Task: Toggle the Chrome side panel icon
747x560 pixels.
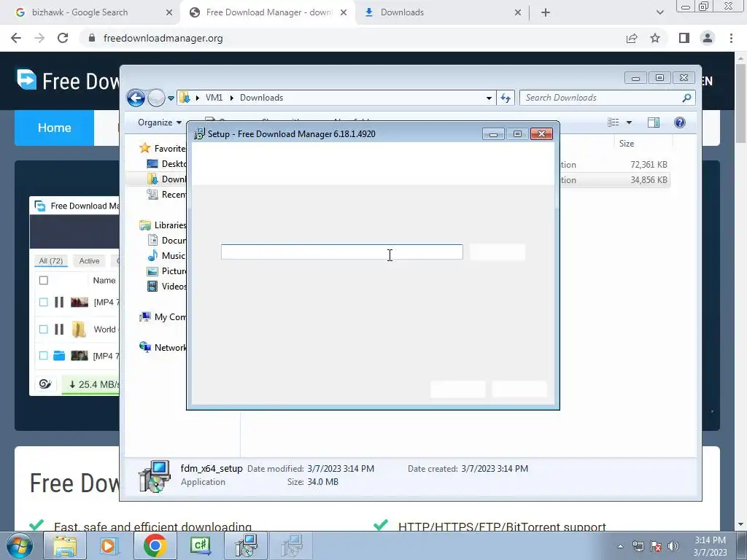Action: (684, 38)
